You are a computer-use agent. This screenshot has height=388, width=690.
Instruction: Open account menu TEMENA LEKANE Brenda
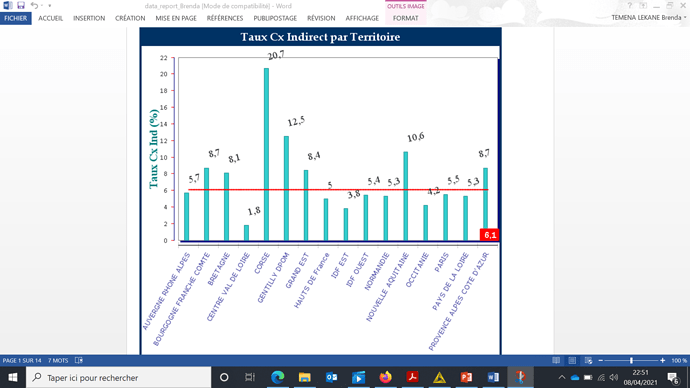(648, 18)
